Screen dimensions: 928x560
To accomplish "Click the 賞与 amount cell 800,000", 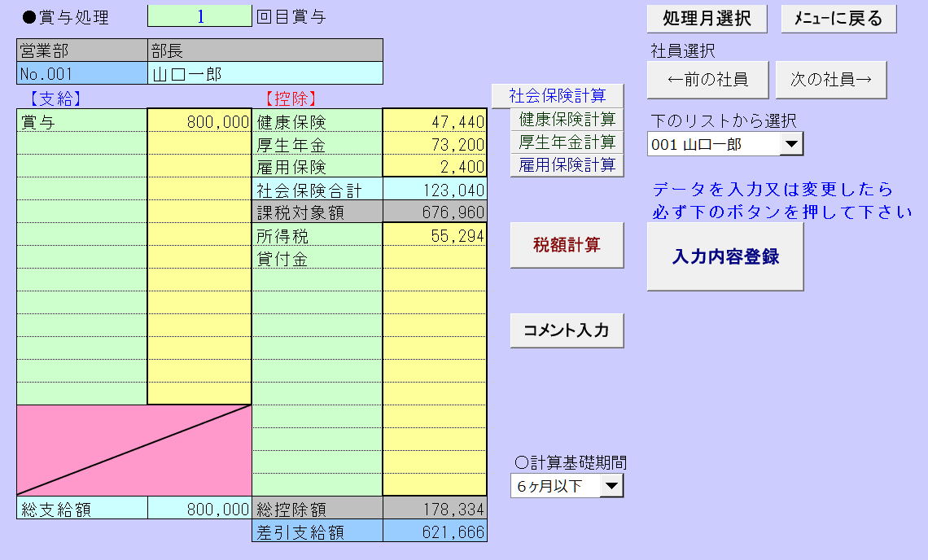I will [199, 122].
